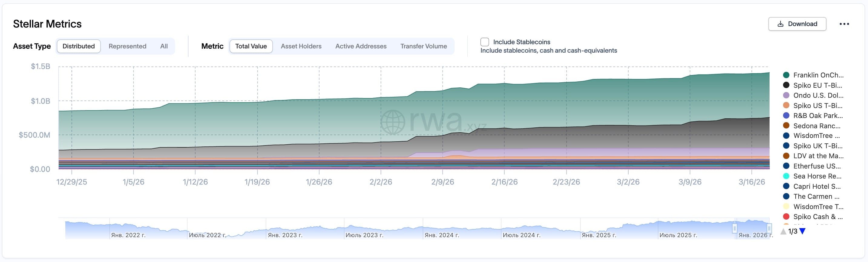Click the right range slider handle

point(769,228)
